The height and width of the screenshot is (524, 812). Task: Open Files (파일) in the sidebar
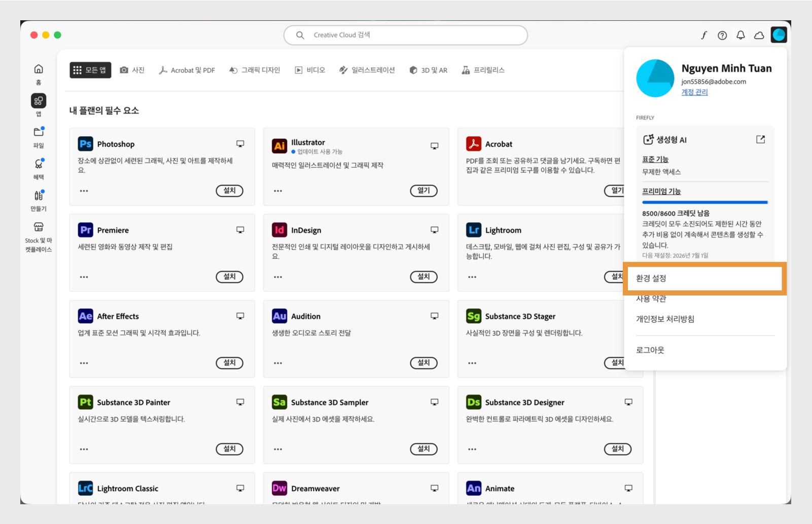point(39,137)
